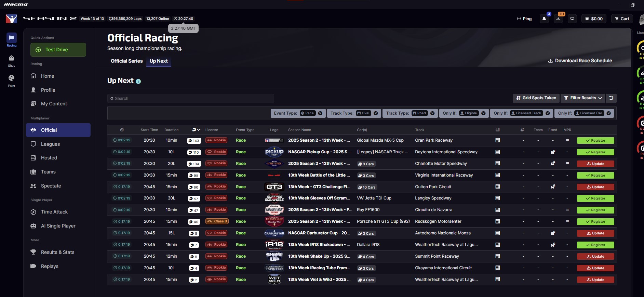
Task: Click the monitor display icon
Action: (572, 19)
